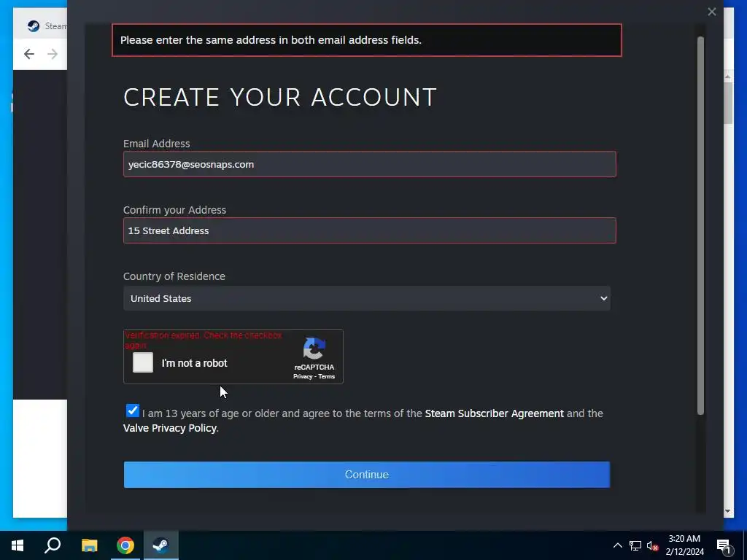Open the reCAPTCHA Privacy link
747x560 pixels.
click(x=303, y=377)
